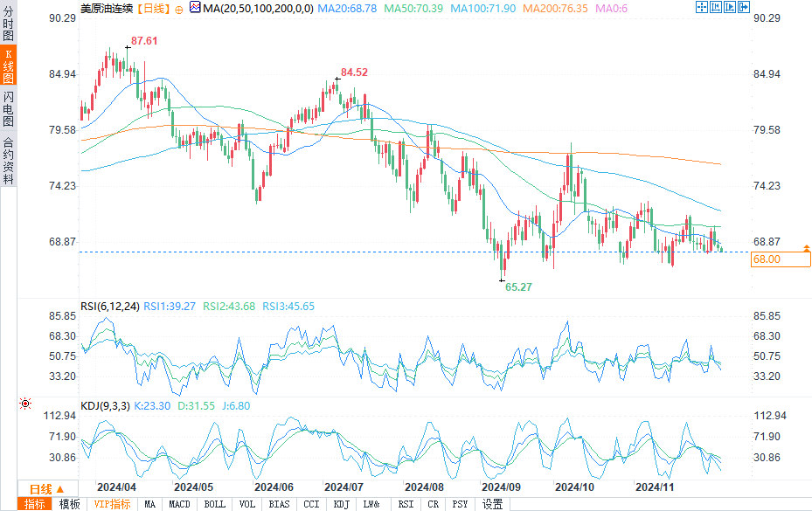Screen dimensions: 812x511
Task: Expand the 日线 period dropdown
Action: pyautogui.click(x=47, y=489)
